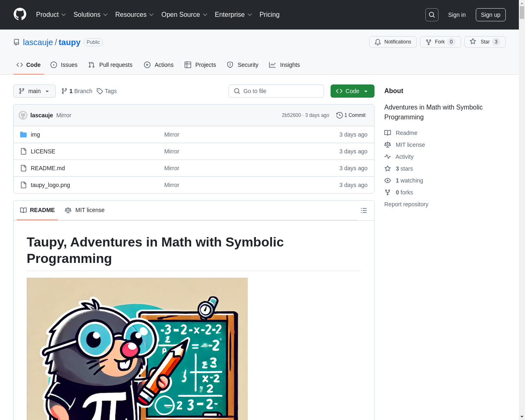The image size is (525, 420).
Task: Open the Actions tab
Action: 159,65
